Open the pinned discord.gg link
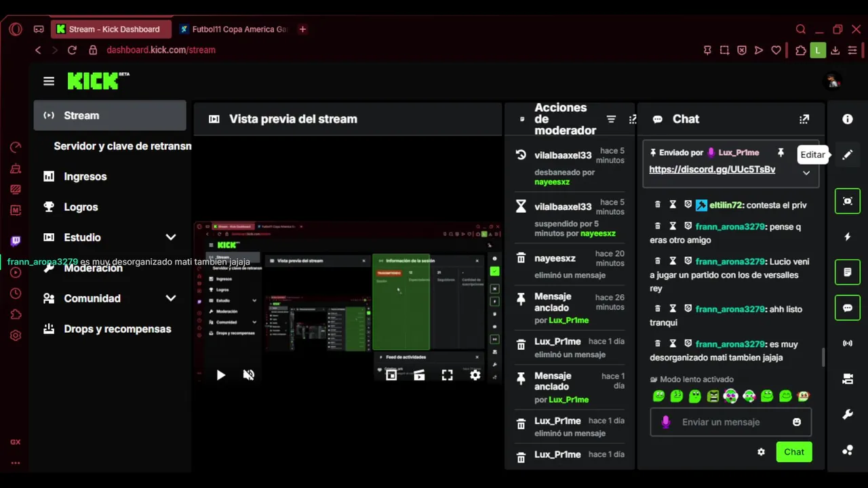 pos(712,169)
